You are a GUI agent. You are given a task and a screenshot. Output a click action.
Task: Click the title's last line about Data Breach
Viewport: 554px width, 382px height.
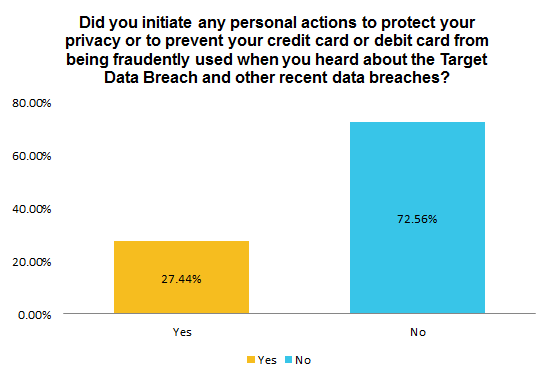pyautogui.click(x=277, y=77)
